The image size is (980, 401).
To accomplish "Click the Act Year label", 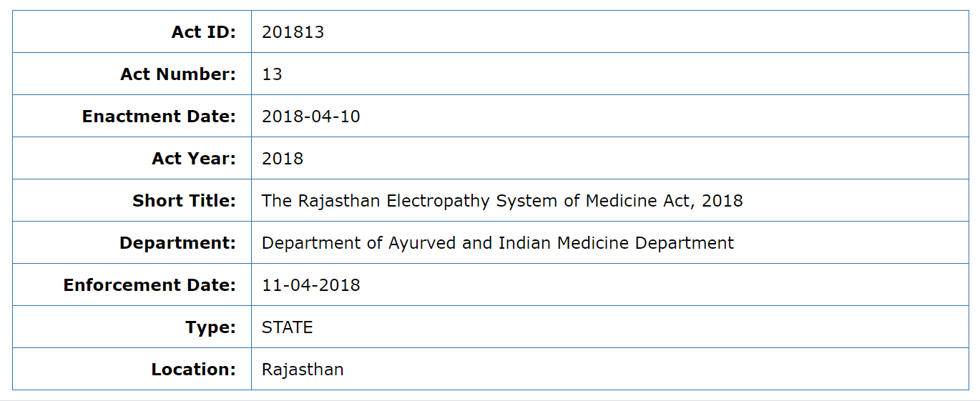I will 193,159.
